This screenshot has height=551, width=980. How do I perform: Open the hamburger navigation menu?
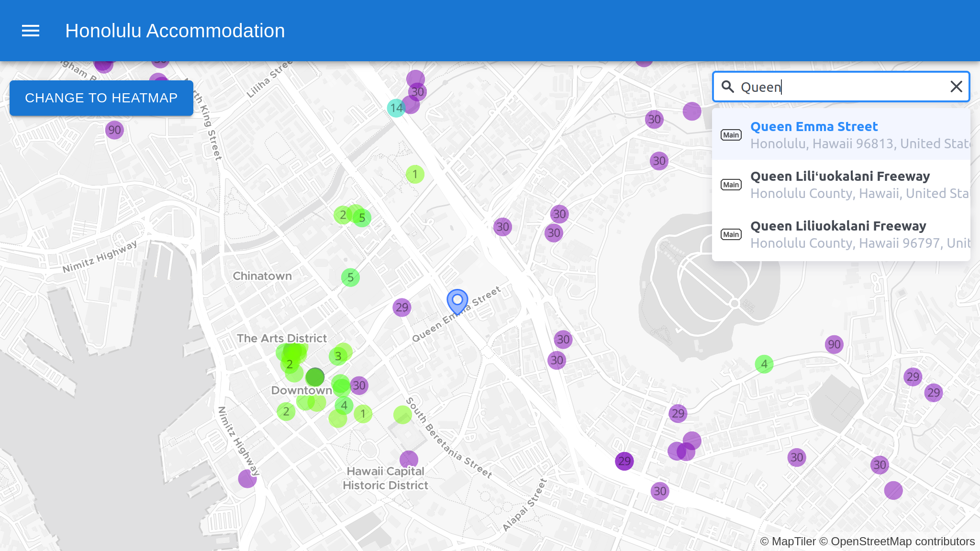pos(31,31)
